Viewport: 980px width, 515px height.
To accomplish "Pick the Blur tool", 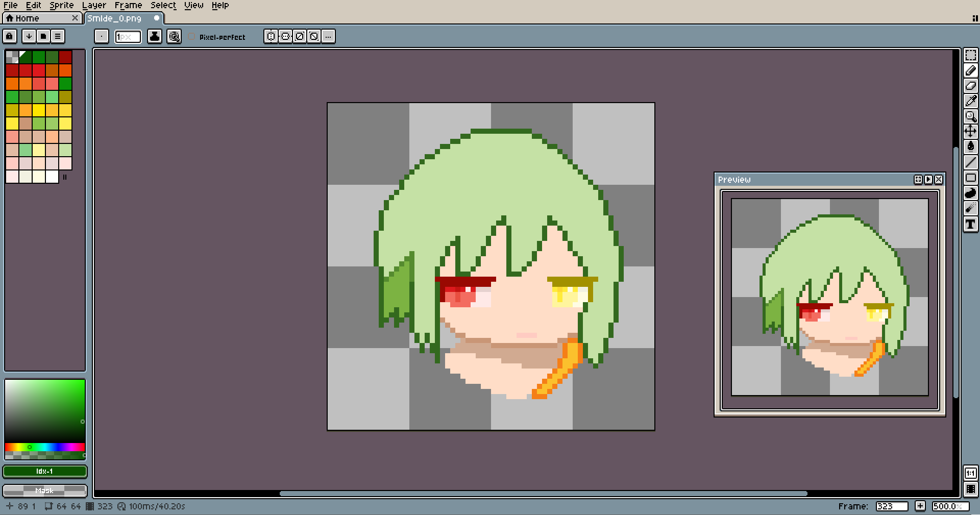I will click(x=970, y=208).
